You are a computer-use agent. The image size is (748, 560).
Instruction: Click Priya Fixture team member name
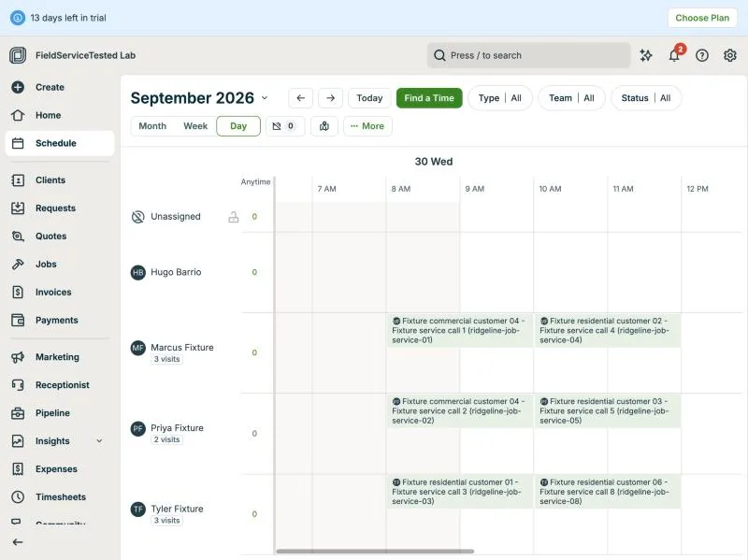177,428
